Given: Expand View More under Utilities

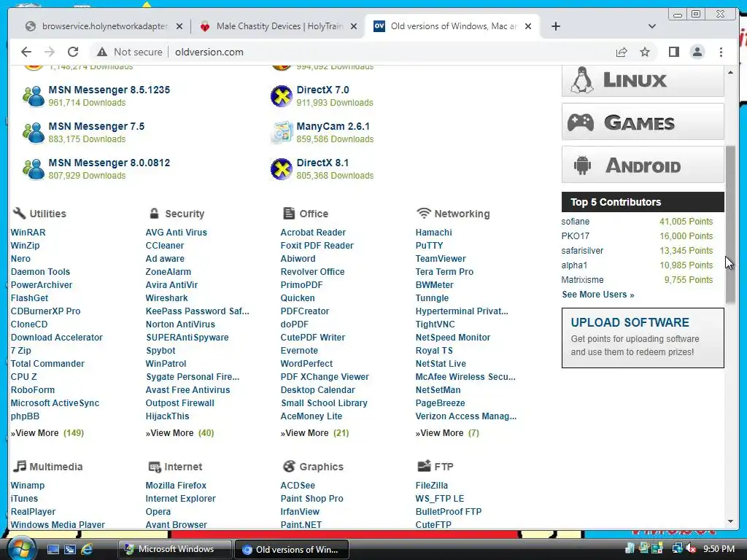Looking at the screenshot, I should point(47,433).
